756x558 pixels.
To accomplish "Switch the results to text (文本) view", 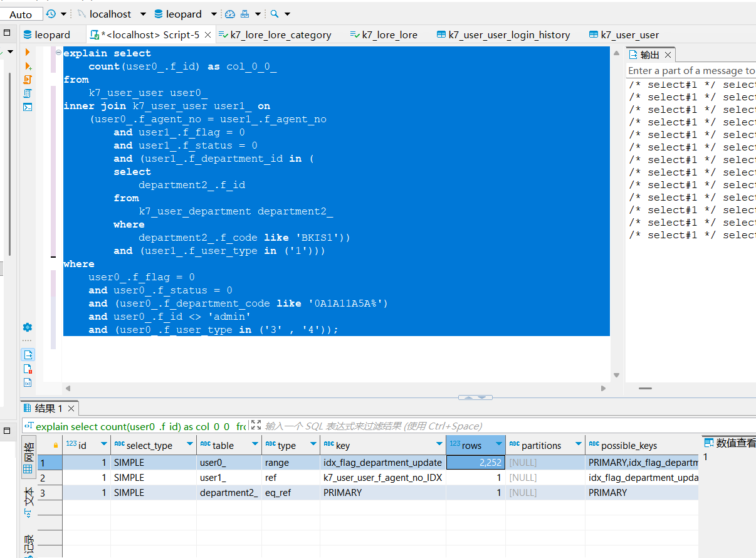I will pos(28,502).
